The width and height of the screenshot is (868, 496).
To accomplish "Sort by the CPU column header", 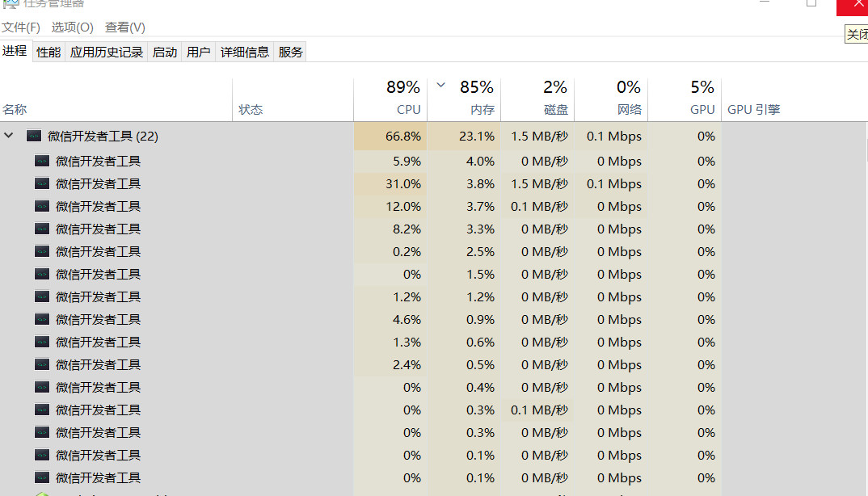I will (x=390, y=99).
